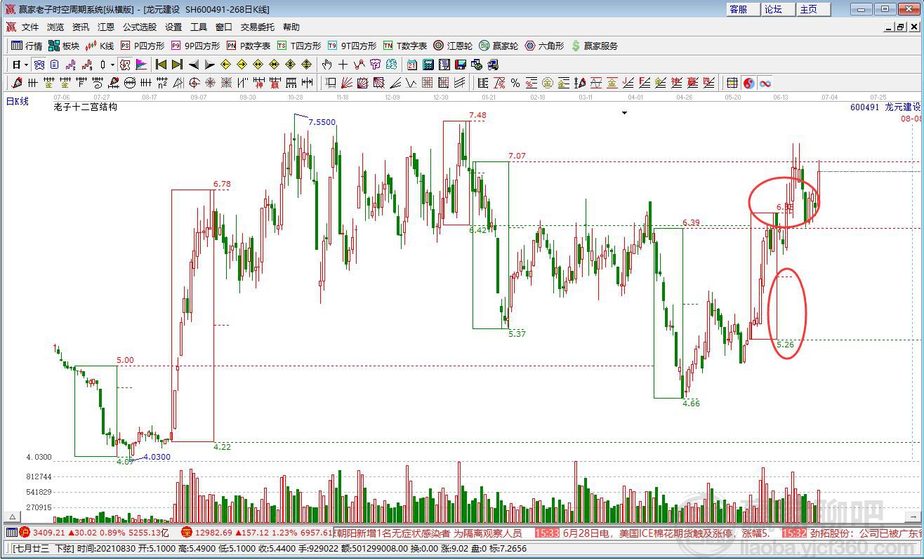The height and width of the screenshot is (560, 924).
Task: Click the small black triangle above the chart
Action: point(624,112)
